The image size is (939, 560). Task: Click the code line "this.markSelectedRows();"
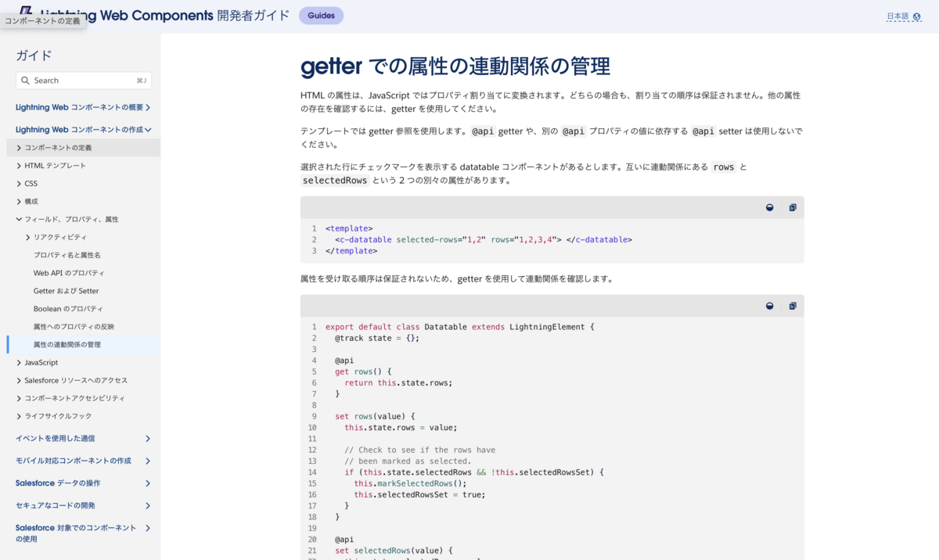click(x=410, y=483)
